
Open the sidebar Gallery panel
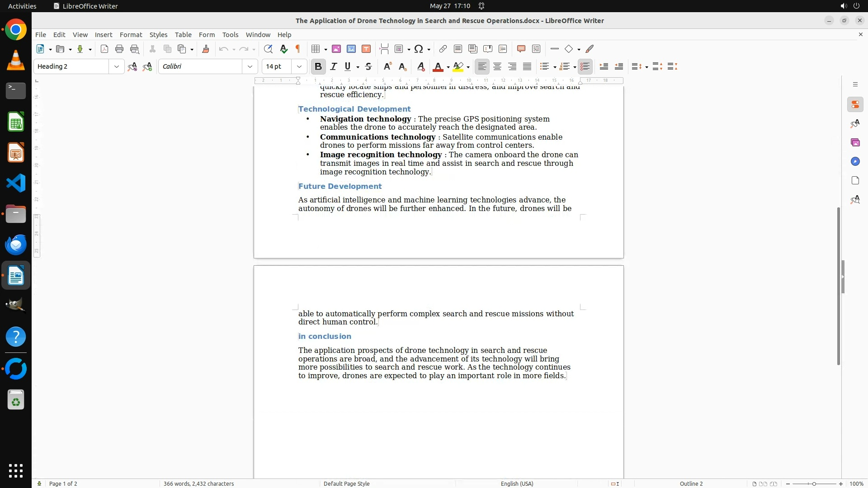click(855, 142)
